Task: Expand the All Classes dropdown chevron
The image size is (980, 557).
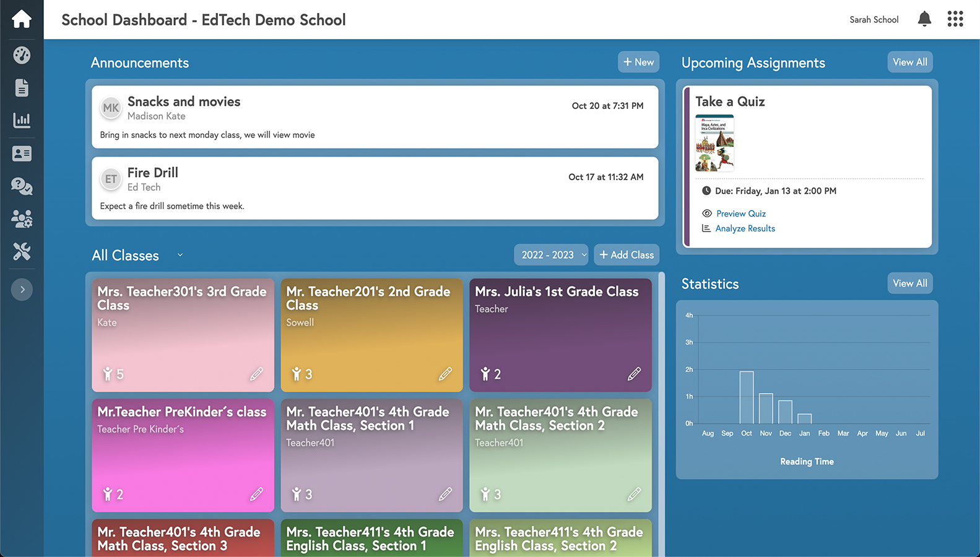Action: (x=180, y=255)
